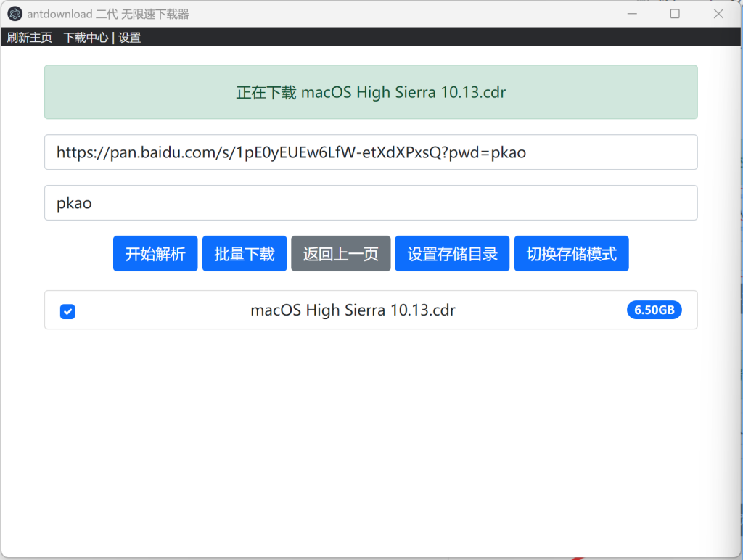The image size is (743, 560).
Task: Select the macOS High Sierra 10.13.cdr file name
Action: pos(353,310)
